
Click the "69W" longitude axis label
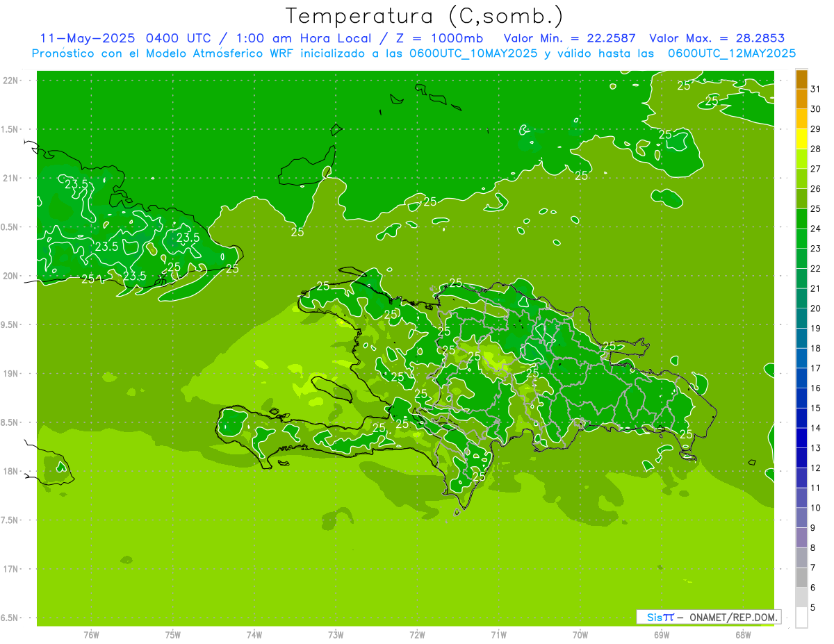(662, 635)
